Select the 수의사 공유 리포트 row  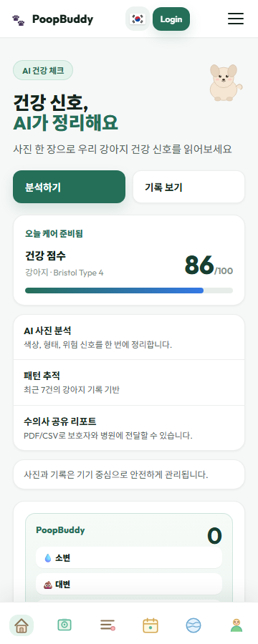click(129, 428)
